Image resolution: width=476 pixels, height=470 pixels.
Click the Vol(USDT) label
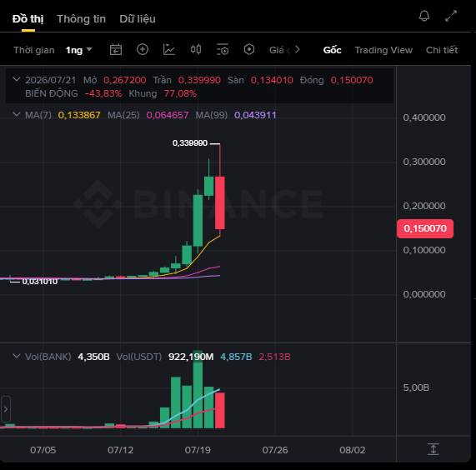point(139,357)
